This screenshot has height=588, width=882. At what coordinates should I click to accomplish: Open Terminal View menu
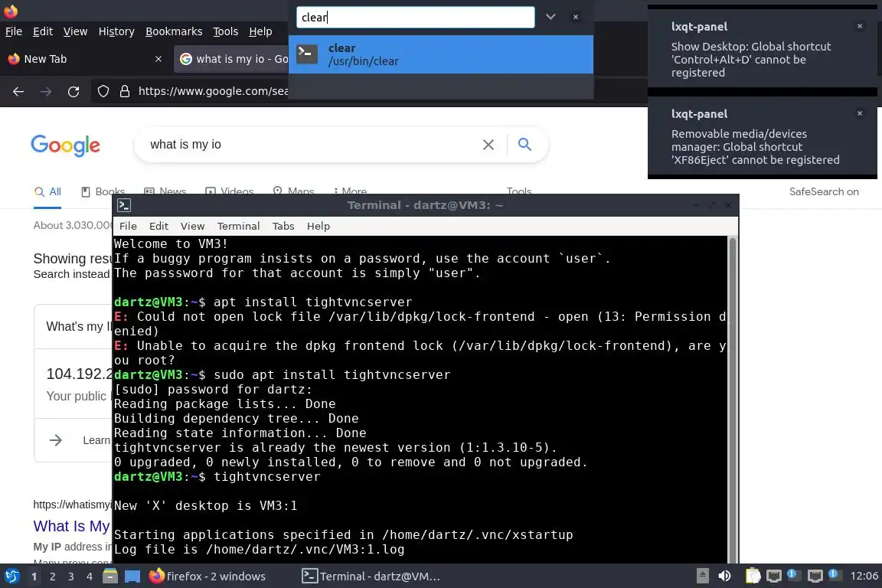pyautogui.click(x=192, y=226)
